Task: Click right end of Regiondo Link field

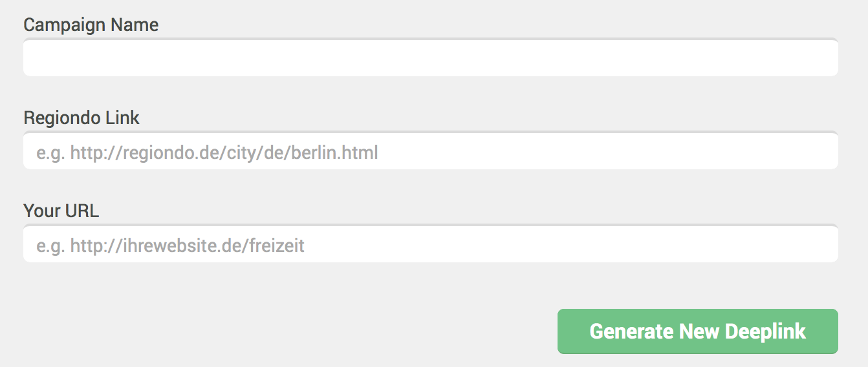Action: [x=821, y=151]
